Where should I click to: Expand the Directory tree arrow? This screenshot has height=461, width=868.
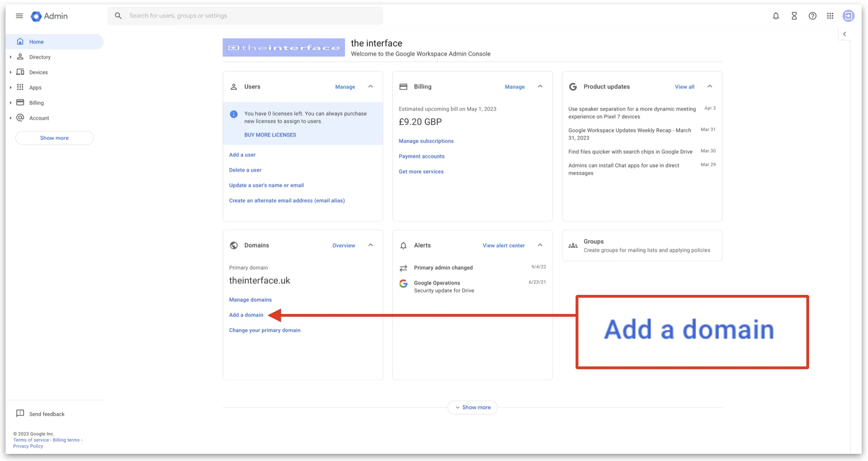tap(11, 57)
